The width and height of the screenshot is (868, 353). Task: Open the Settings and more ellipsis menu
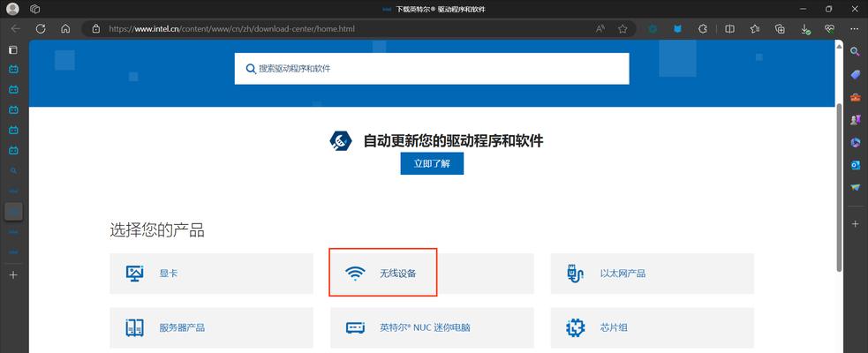[x=854, y=29]
